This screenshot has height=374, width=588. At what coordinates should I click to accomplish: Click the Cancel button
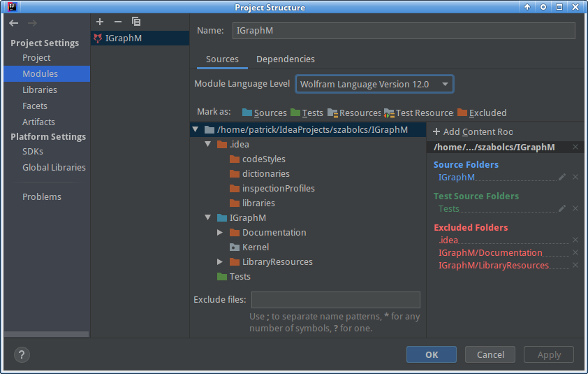[x=490, y=354]
